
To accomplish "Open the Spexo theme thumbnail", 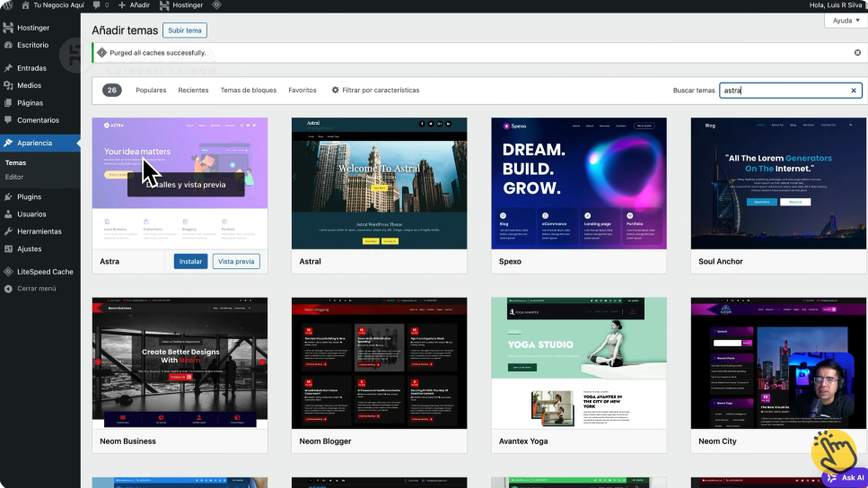I will tap(578, 183).
